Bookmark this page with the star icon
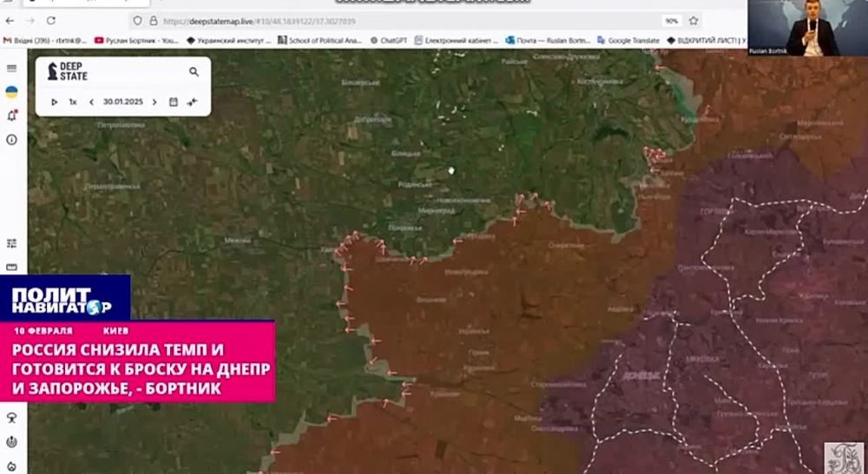 tap(694, 20)
